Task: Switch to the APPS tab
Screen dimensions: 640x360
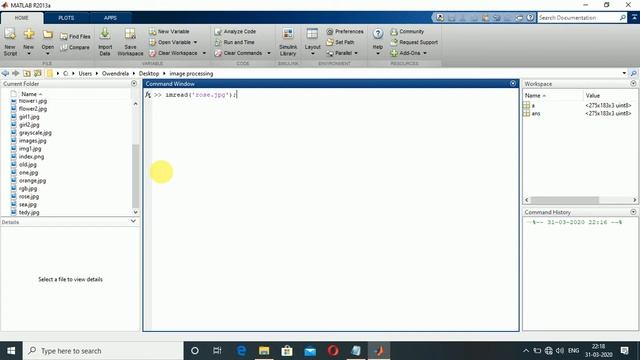Action: 110,18
